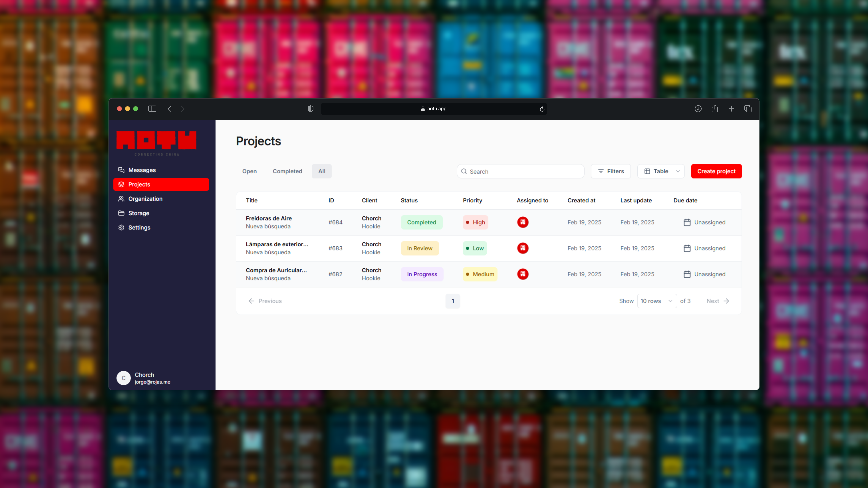Click the #683 ID cell
This screenshot has height=488, width=868.
coord(335,248)
